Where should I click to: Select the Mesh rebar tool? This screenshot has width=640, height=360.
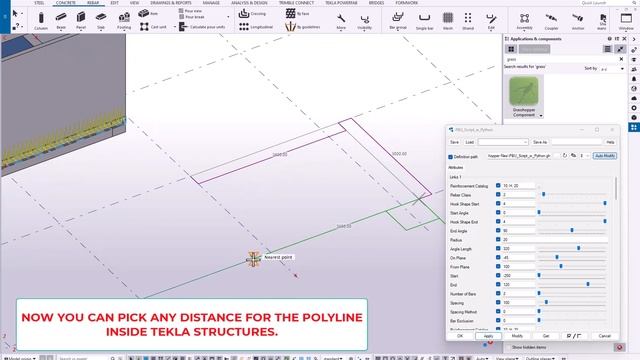point(448,21)
